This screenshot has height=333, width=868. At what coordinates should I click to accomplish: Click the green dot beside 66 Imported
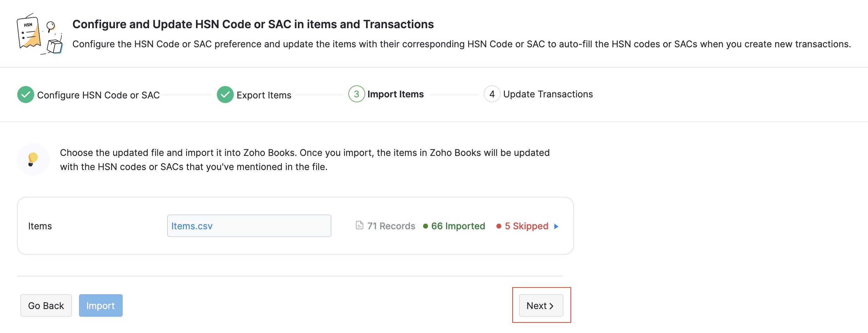[x=425, y=226]
